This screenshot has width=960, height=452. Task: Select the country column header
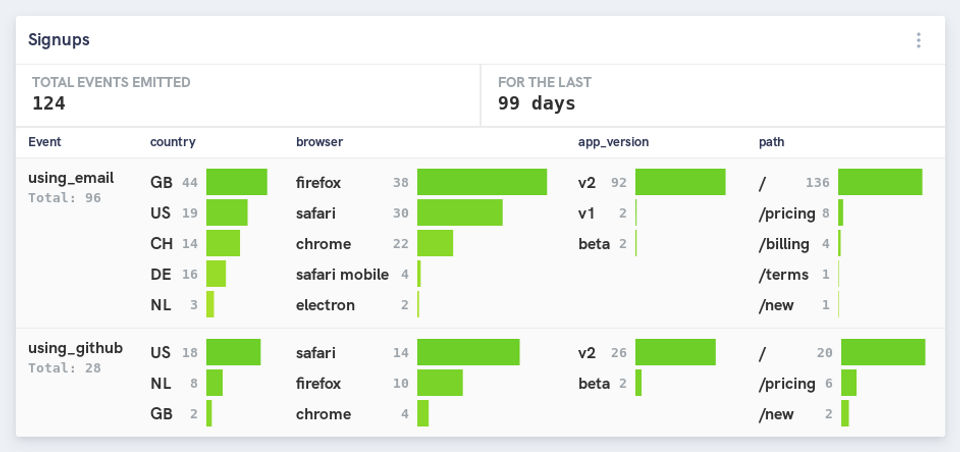(x=172, y=142)
